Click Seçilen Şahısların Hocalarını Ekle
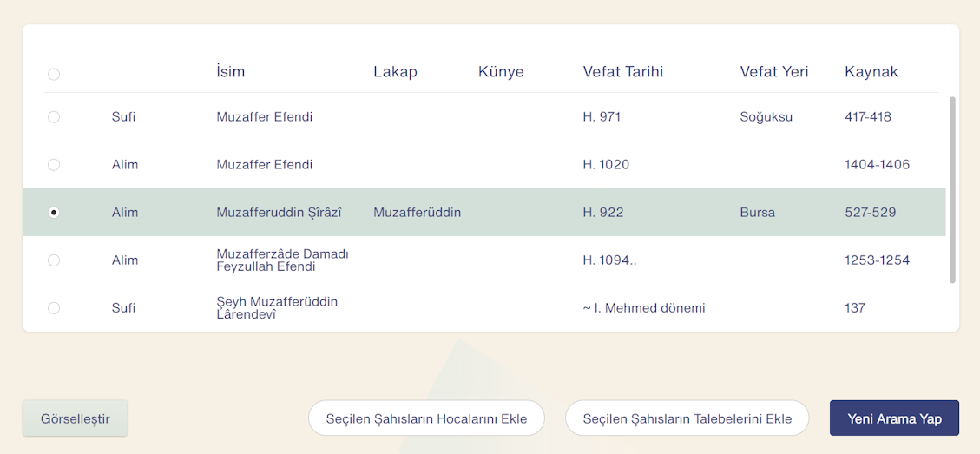This screenshot has width=980, height=454. pyautogui.click(x=426, y=418)
